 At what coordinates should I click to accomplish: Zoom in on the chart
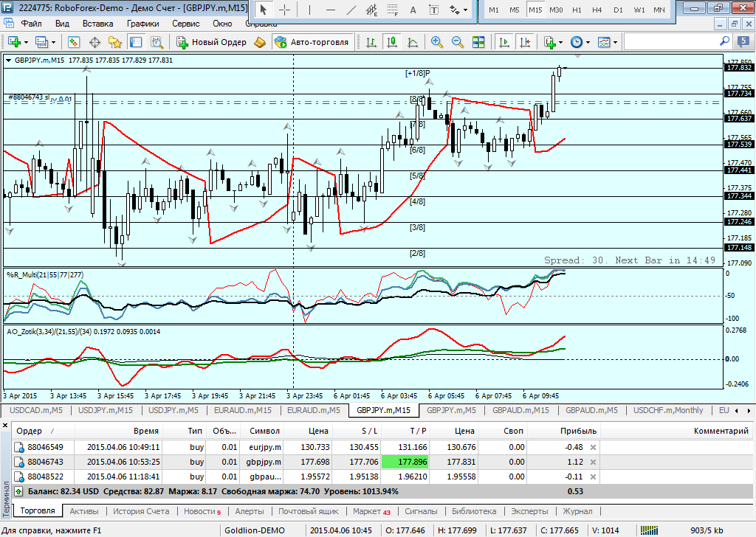click(437, 42)
